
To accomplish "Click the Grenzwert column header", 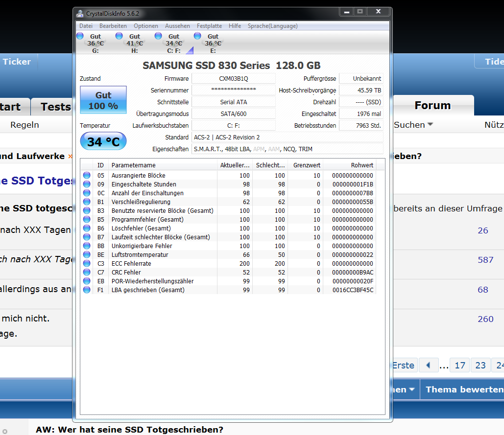I will (305, 165).
